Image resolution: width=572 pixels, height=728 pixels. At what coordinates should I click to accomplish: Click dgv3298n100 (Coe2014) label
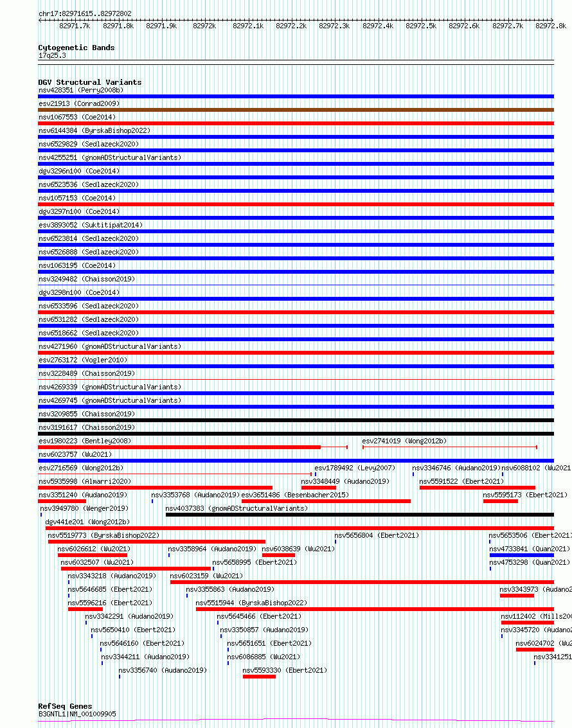coord(79,292)
